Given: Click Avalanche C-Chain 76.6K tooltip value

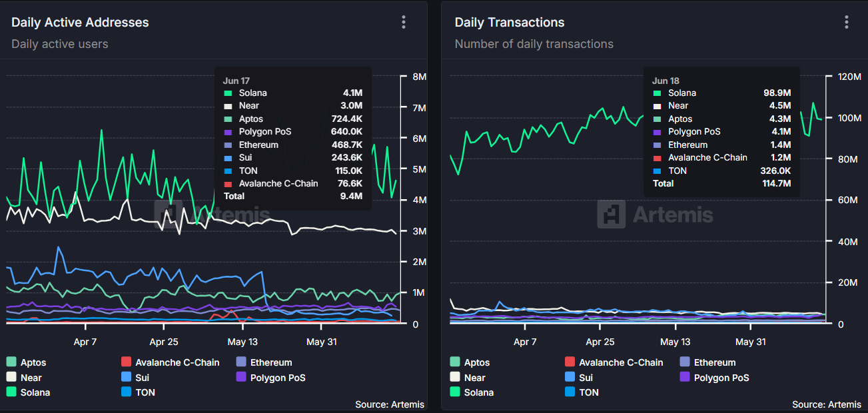Looking at the screenshot, I should 350,183.
